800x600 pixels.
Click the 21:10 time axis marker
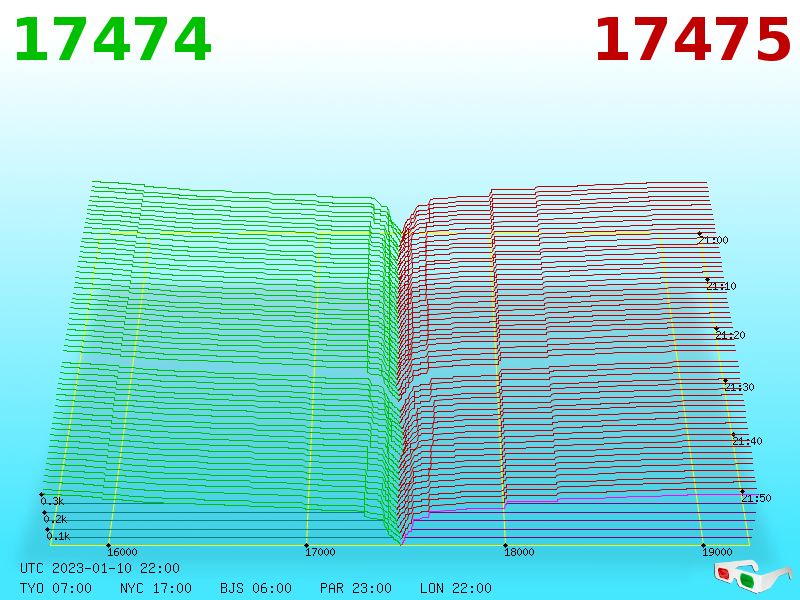click(721, 286)
